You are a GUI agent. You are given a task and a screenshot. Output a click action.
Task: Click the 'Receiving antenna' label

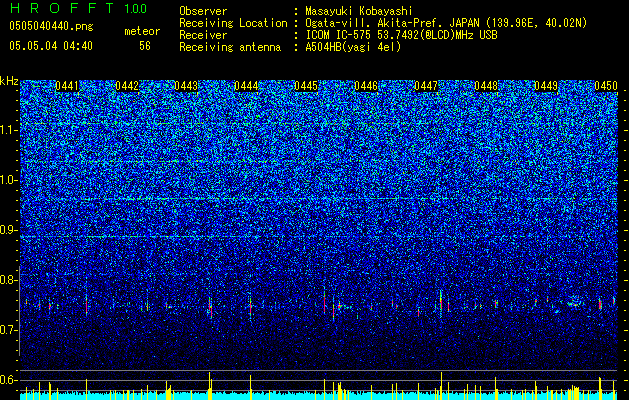(230, 47)
